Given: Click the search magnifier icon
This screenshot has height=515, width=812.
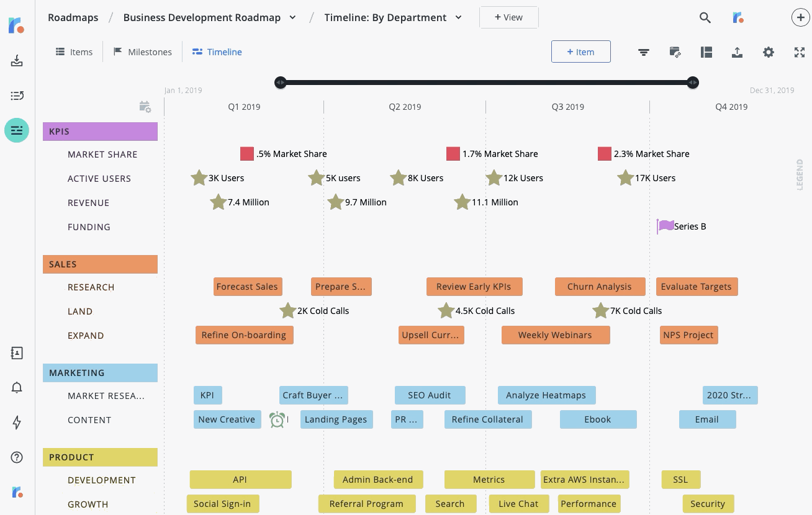Looking at the screenshot, I should click(705, 18).
